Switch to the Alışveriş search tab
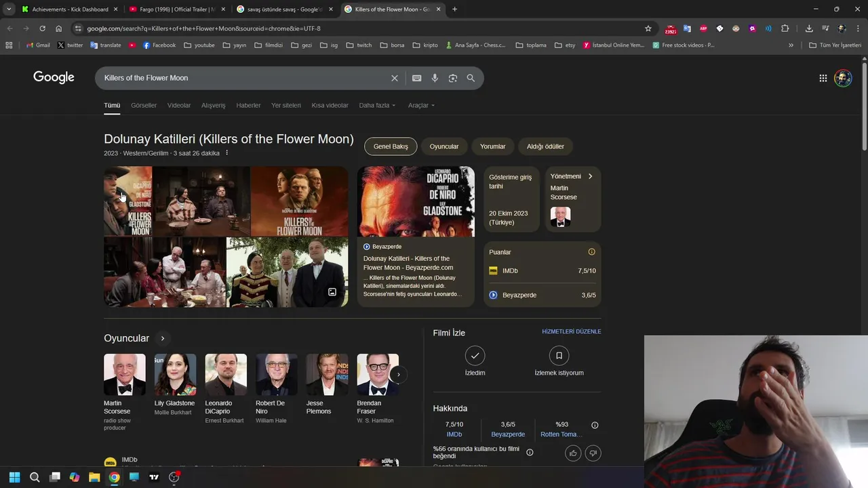This screenshot has height=488, width=868. pyautogui.click(x=214, y=106)
